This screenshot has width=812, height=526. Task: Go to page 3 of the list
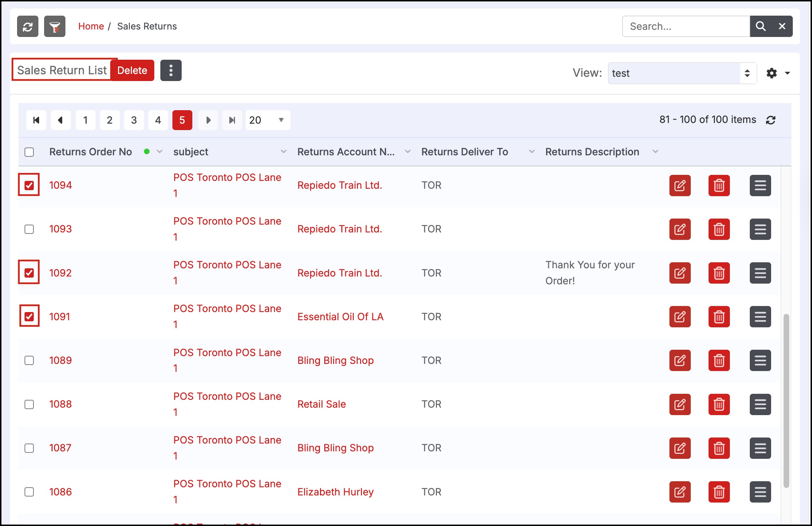click(x=134, y=120)
